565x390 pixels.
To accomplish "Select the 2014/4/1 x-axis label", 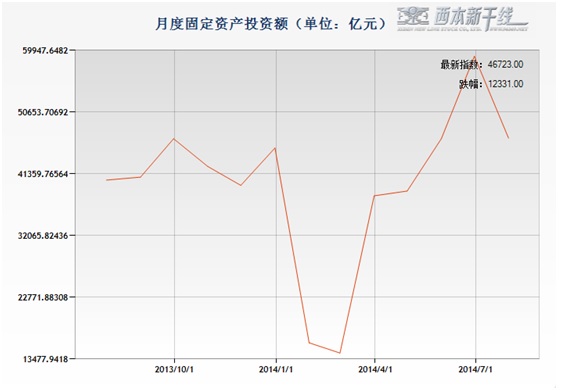I will (x=375, y=369).
